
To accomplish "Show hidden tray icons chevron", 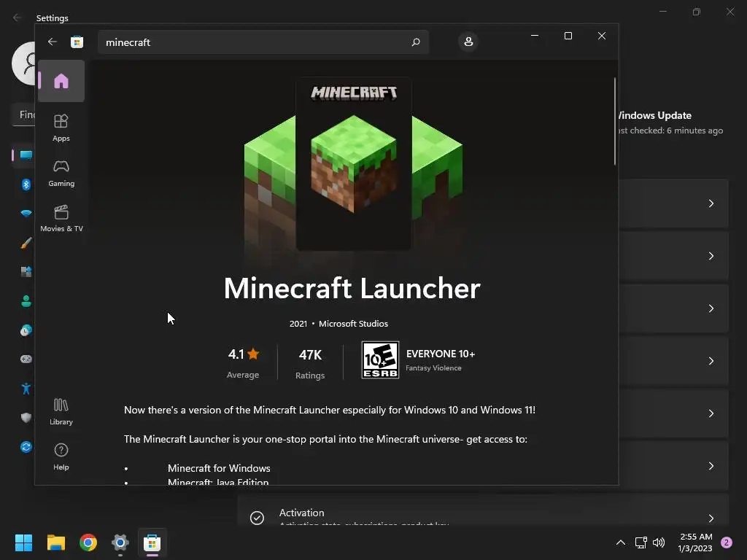I will pos(620,542).
